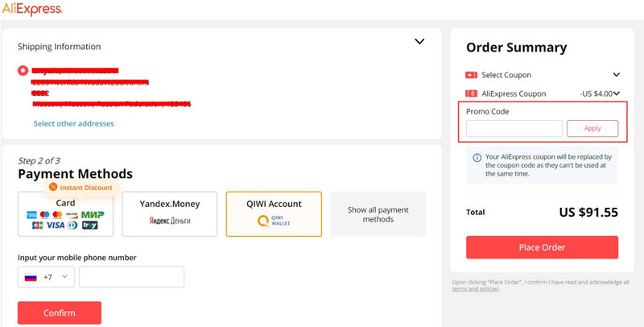The height and width of the screenshot is (327, 644).
Task: Expand the AliExpress Coupon discount dropdown
Action: (617, 93)
